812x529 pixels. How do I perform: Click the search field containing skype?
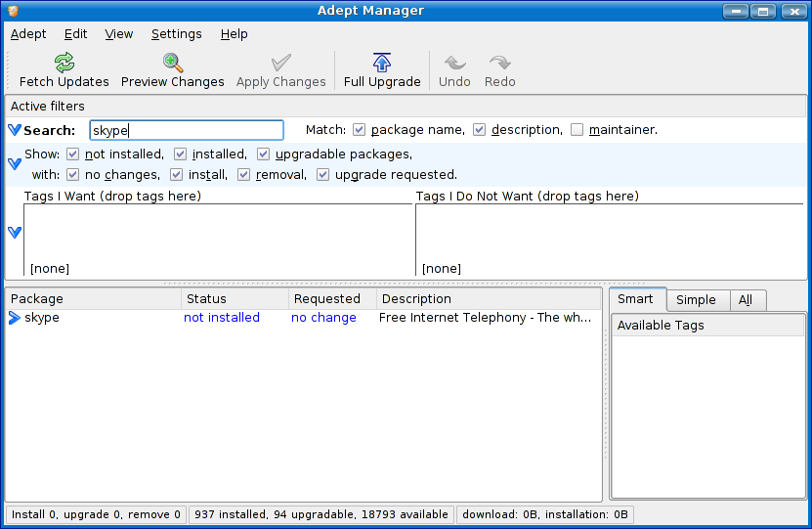186,130
